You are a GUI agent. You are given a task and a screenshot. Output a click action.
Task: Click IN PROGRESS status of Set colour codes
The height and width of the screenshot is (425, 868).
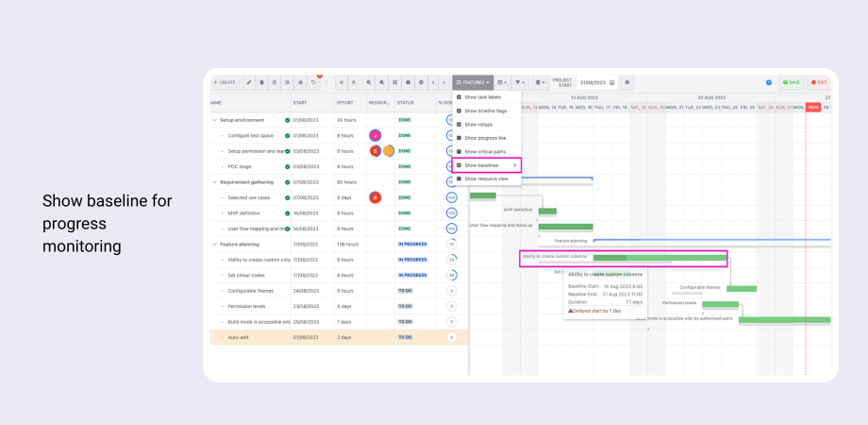coord(412,275)
